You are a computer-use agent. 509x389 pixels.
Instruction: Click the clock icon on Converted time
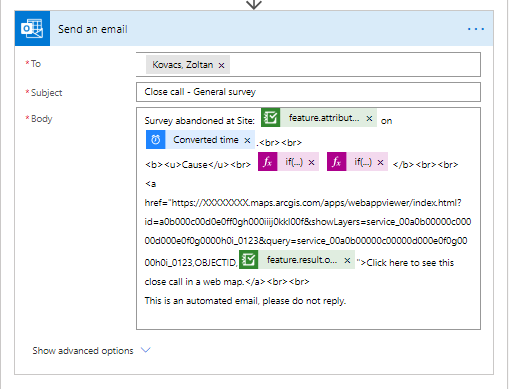click(156, 140)
